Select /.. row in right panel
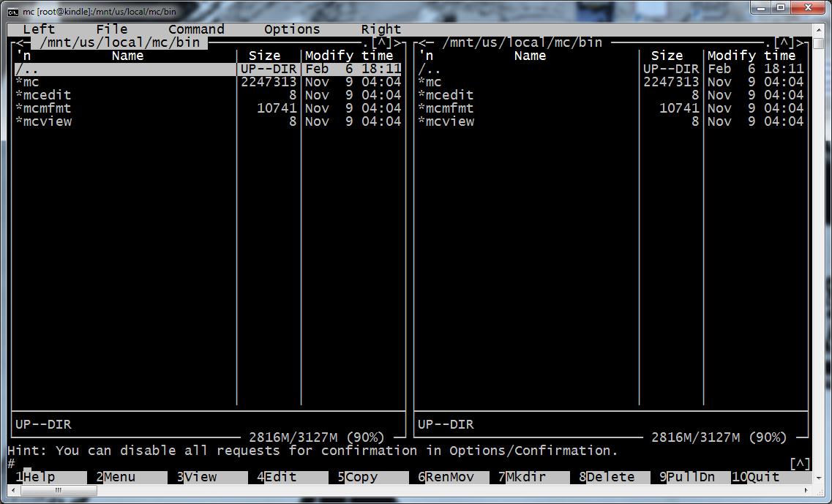 point(611,69)
